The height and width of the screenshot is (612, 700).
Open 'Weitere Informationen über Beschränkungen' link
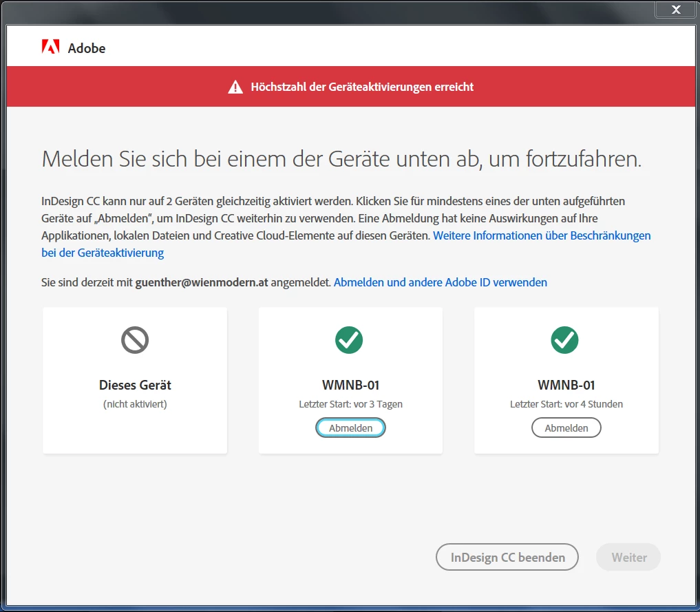pyautogui.click(x=542, y=235)
